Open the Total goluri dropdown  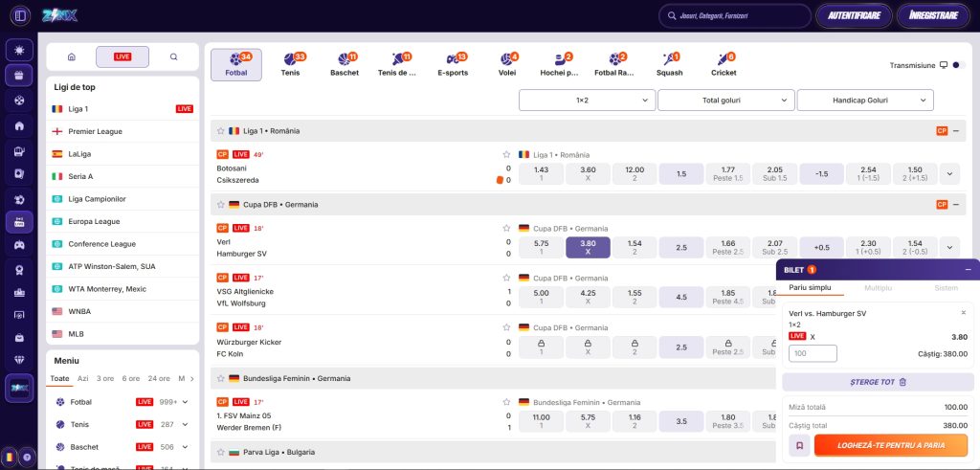point(726,100)
